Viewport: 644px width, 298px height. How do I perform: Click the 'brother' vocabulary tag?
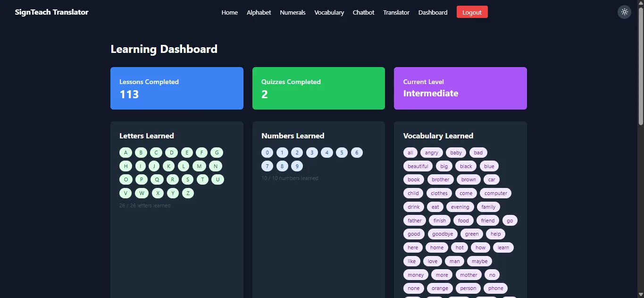pyautogui.click(x=441, y=179)
